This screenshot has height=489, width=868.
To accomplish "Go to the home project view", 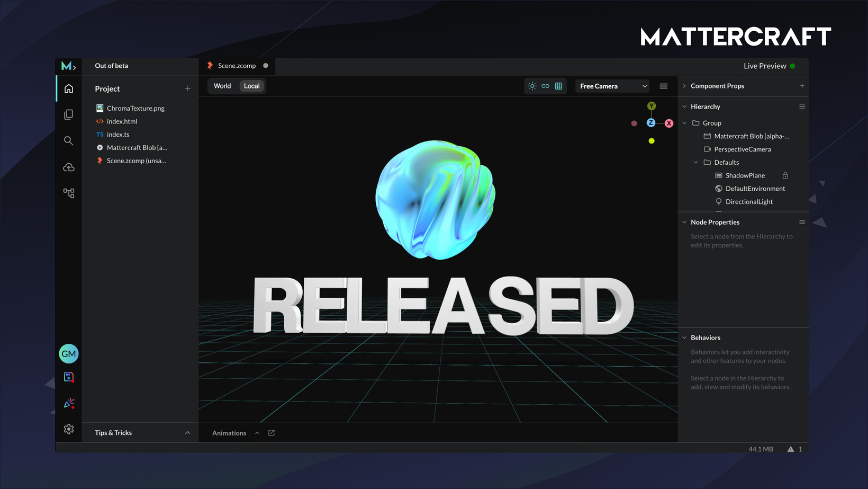I will click(69, 88).
